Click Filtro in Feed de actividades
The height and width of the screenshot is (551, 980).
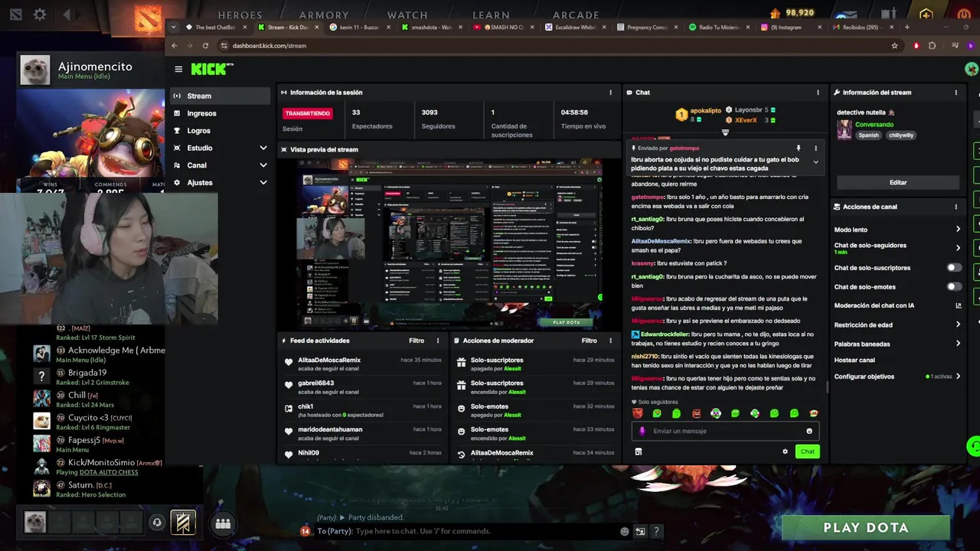pos(416,341)
